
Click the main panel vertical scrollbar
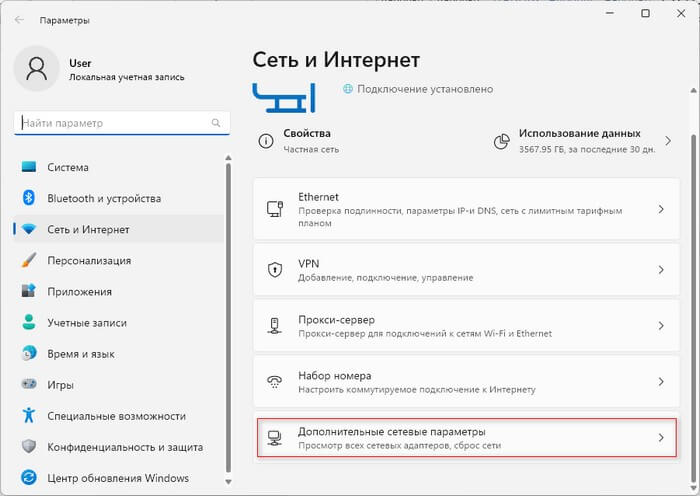click(693, 308)
